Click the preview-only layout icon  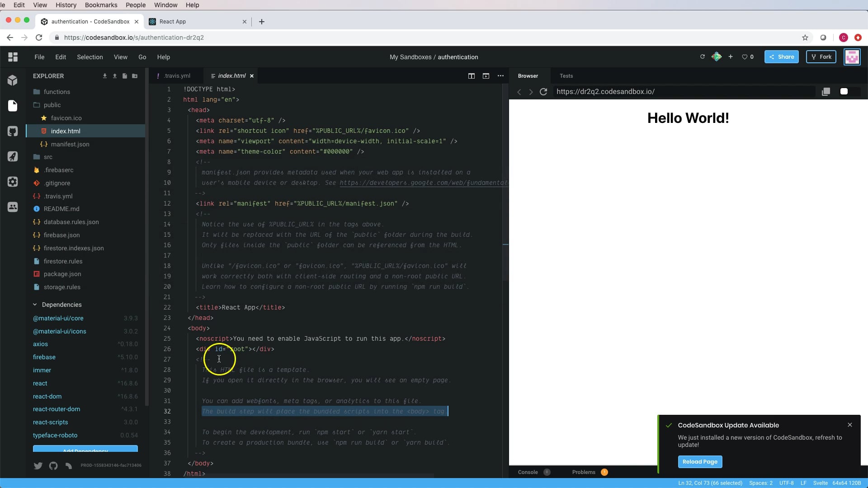tap(486, 76)
